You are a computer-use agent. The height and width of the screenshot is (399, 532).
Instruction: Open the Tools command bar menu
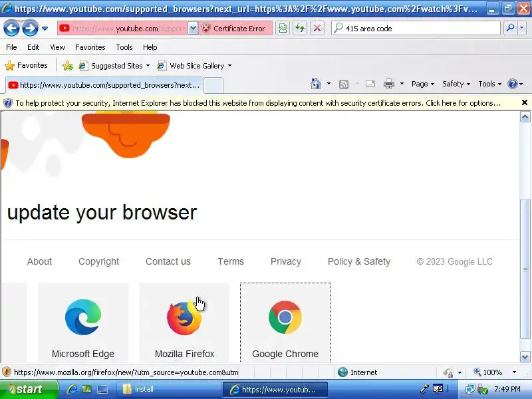(x=489, y=84)
